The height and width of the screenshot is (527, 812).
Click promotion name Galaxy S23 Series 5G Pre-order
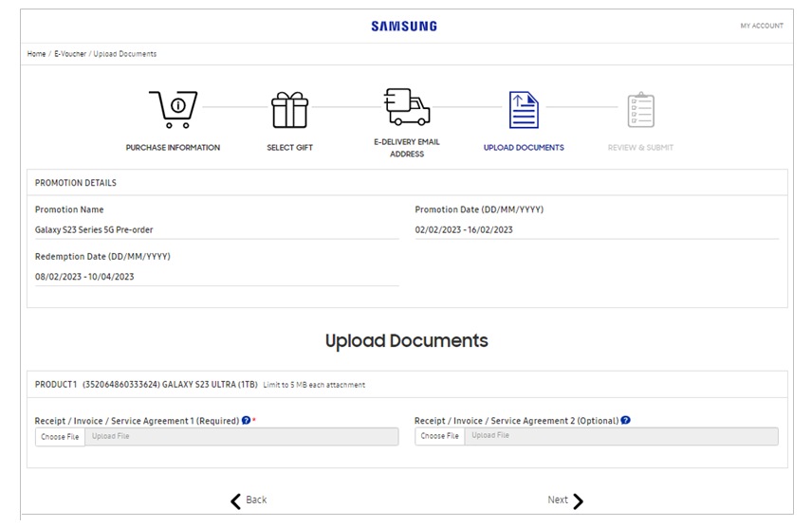click(x=94, y=229)
